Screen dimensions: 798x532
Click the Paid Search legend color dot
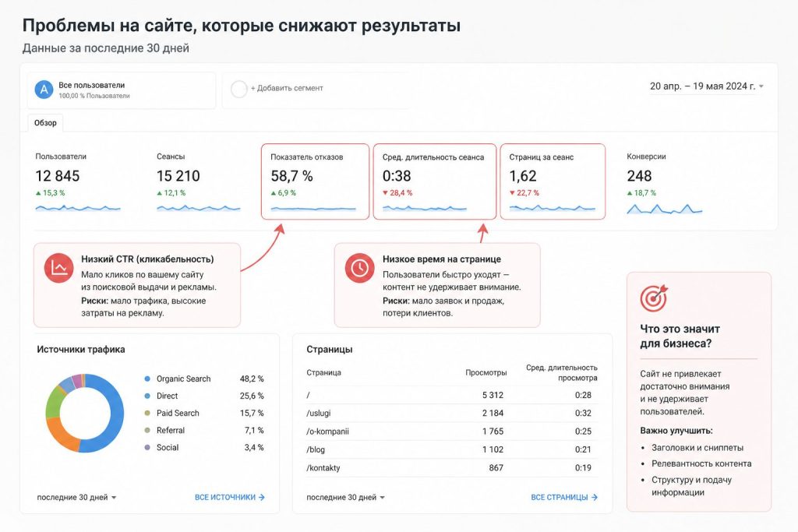[147, 414]
